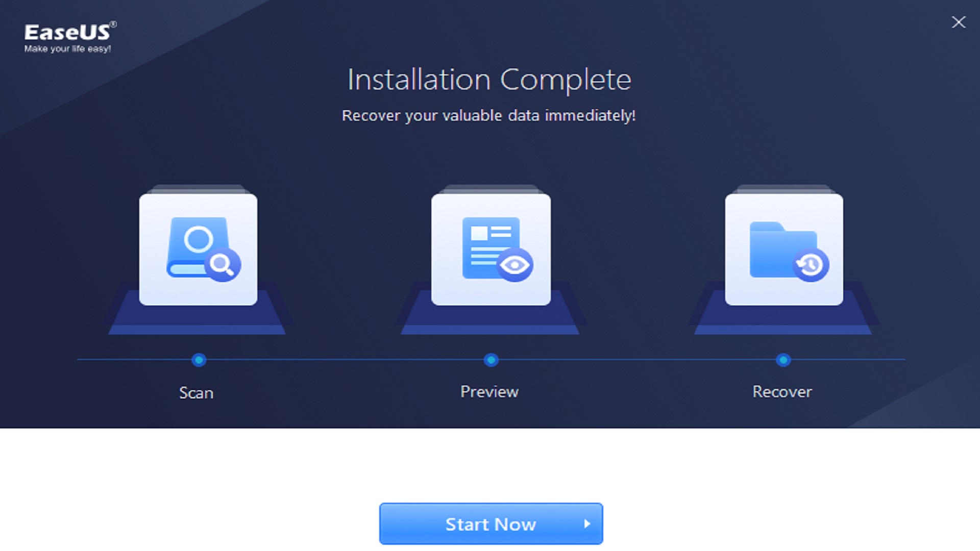Click the Scan step timeline dot
Screen dimensions: 980x551
(199, 360)
